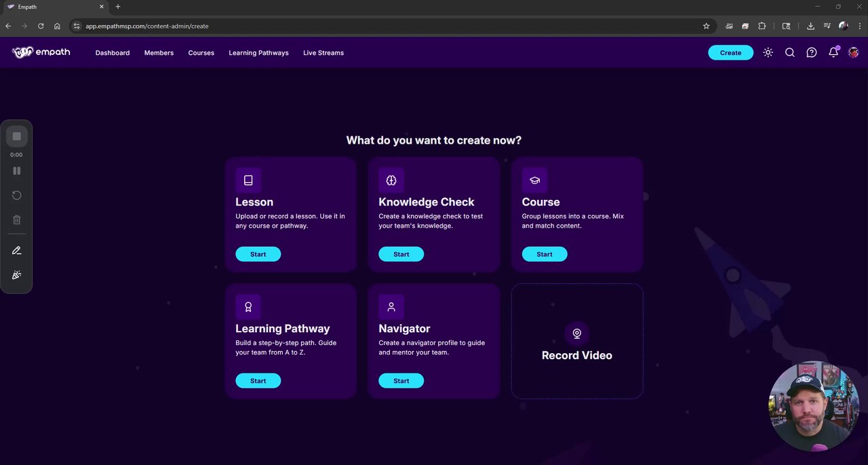Stop the screen recording
The width and height of the screenshot is (868, 465).
point(17,136)
